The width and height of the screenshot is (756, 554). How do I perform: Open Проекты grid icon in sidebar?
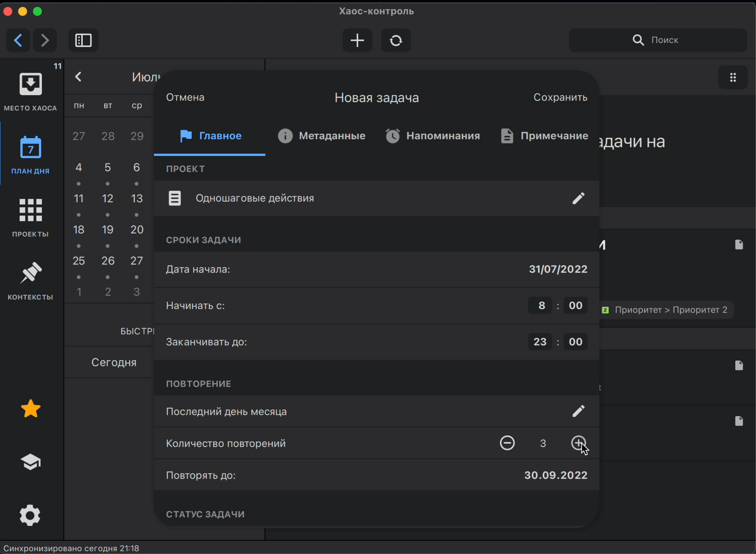tap(30, 210)
